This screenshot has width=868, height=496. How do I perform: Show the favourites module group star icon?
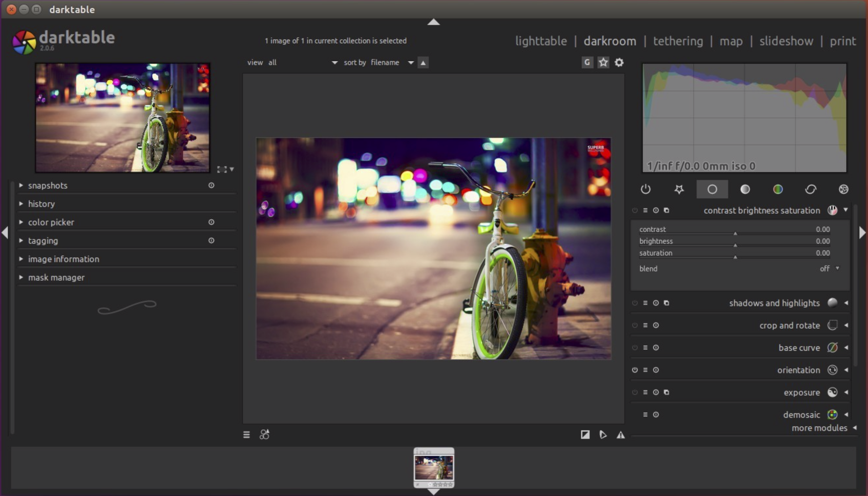[x=679, y=189]
